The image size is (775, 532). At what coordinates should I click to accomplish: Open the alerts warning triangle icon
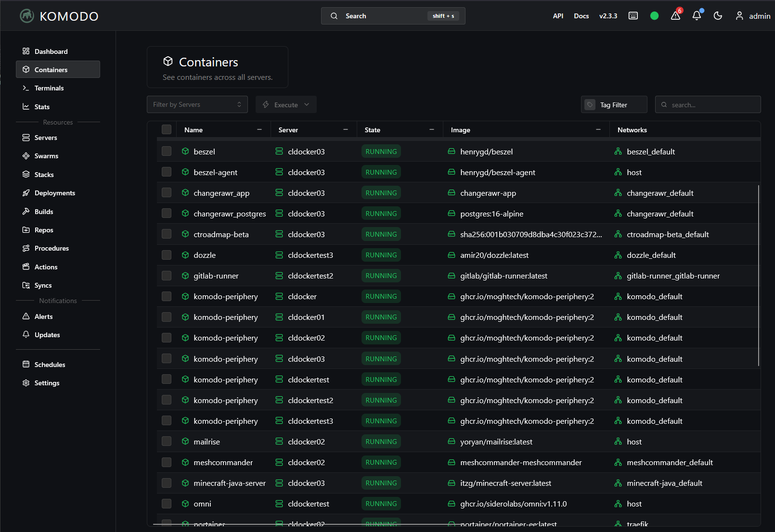click(x=675, y=16)
